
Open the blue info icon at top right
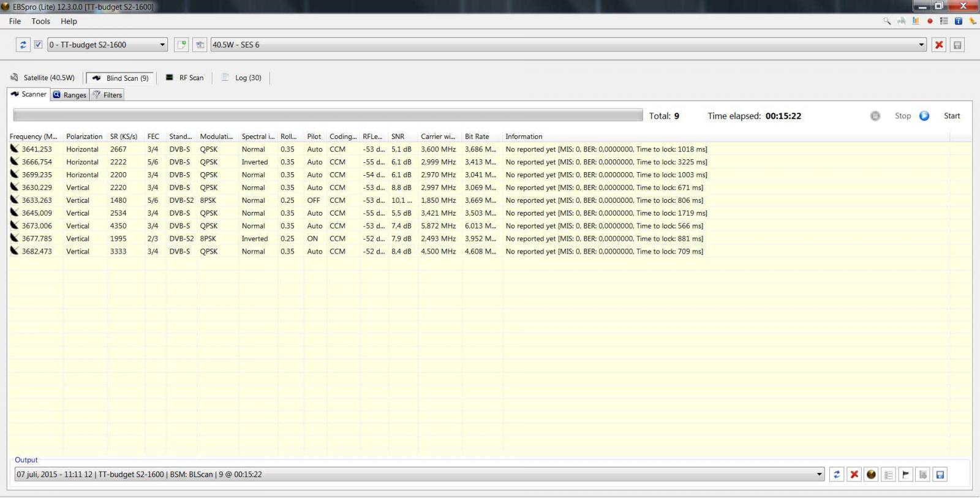[x=958, y=21]
